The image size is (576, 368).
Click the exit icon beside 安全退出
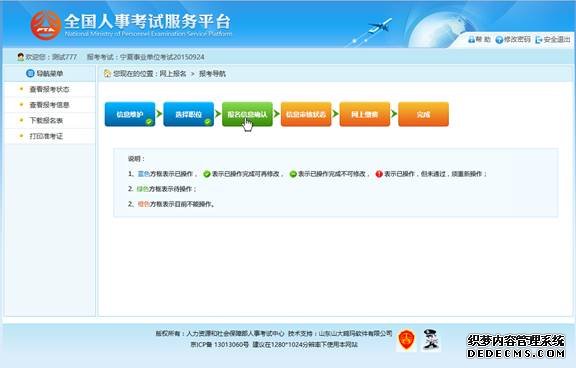tap(539, 40)
